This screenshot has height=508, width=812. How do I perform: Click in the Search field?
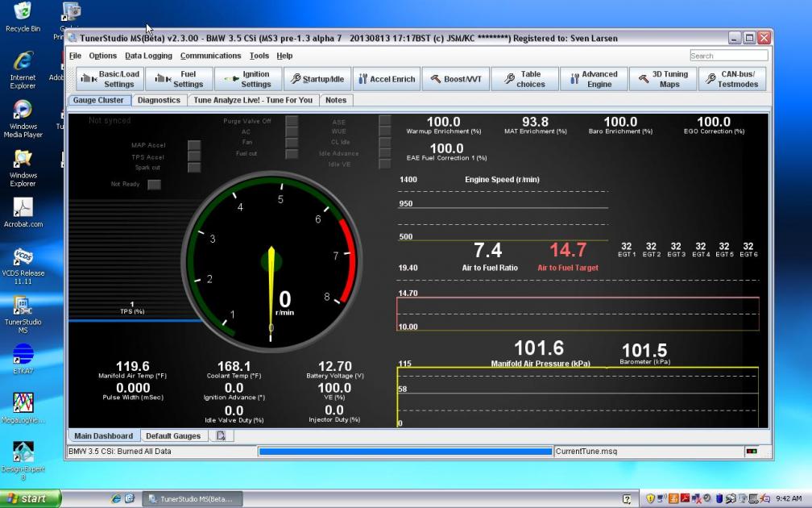(728, 56)
